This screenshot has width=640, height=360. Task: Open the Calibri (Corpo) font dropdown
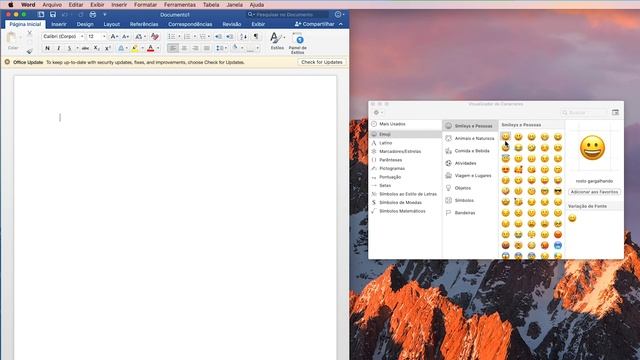pyautogui.click(x=82, y=36)
